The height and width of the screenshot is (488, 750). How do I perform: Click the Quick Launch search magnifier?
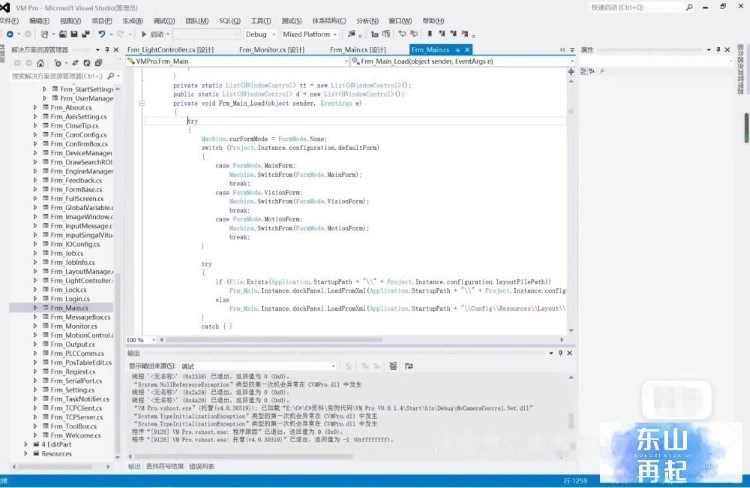tap(689, 7)
